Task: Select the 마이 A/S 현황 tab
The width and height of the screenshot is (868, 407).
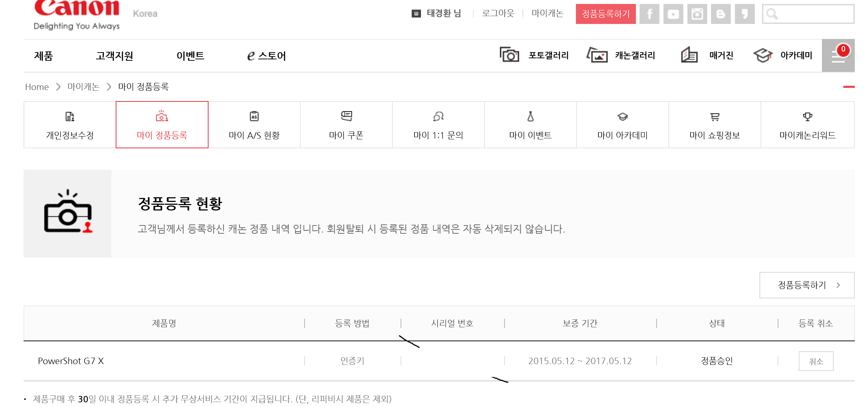Action: 254,125
